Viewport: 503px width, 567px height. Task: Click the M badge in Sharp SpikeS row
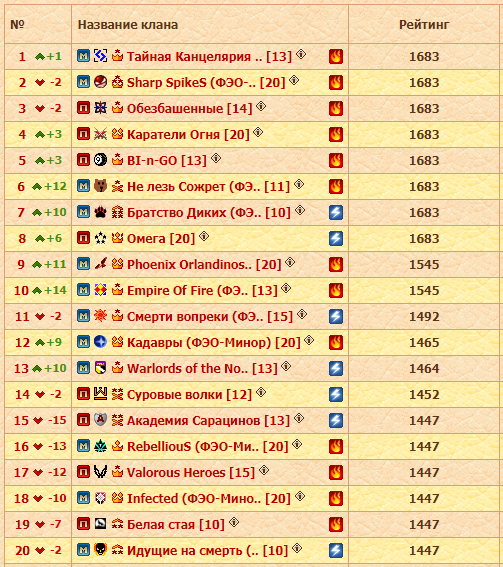click(x=83, y=82)
